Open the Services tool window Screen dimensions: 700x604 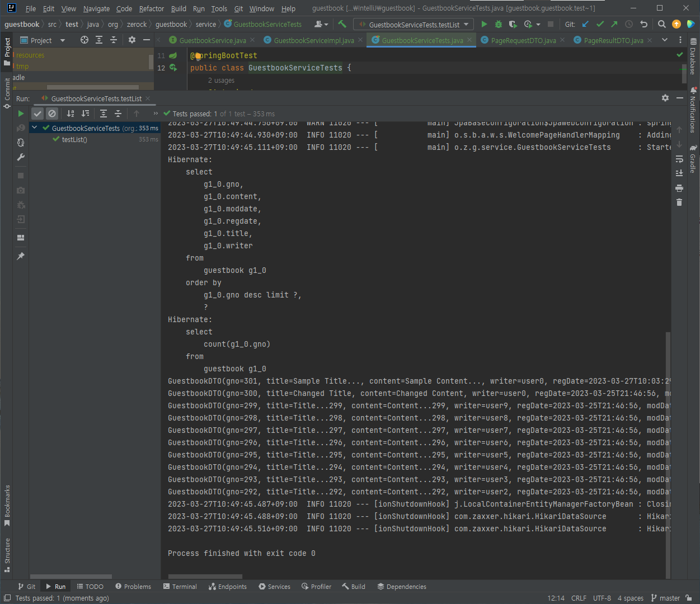274,587
